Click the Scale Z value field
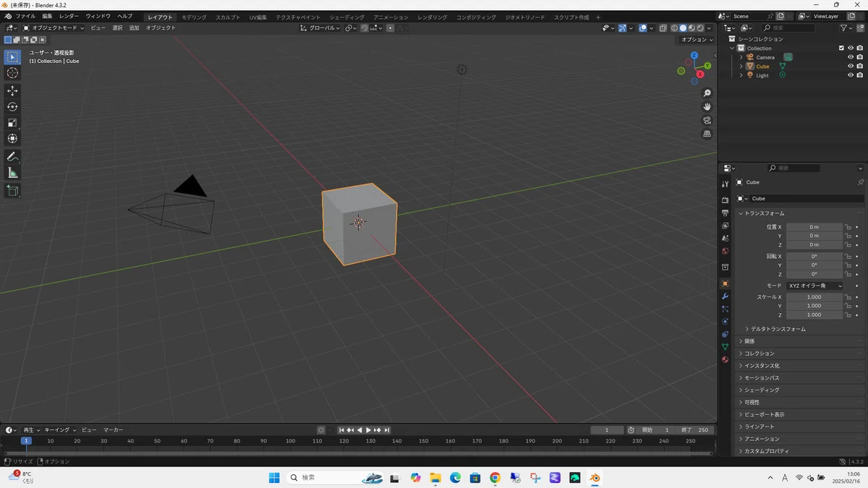 pyautogui.click(x=814, y=314)
